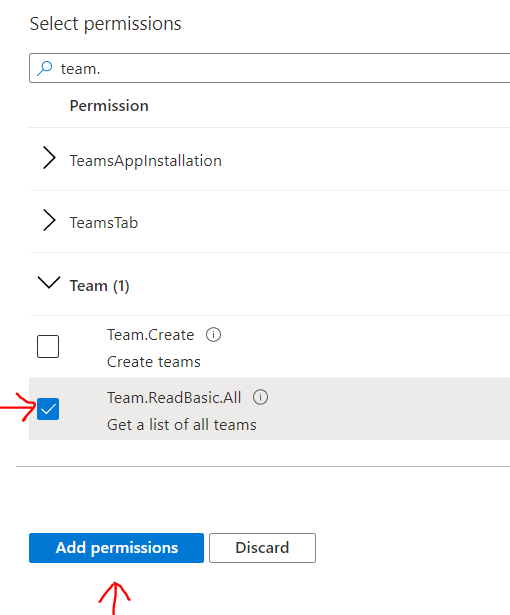Click the Team.ReadBasic.All permission name
The image size is (510, 615).
point(174,397)
